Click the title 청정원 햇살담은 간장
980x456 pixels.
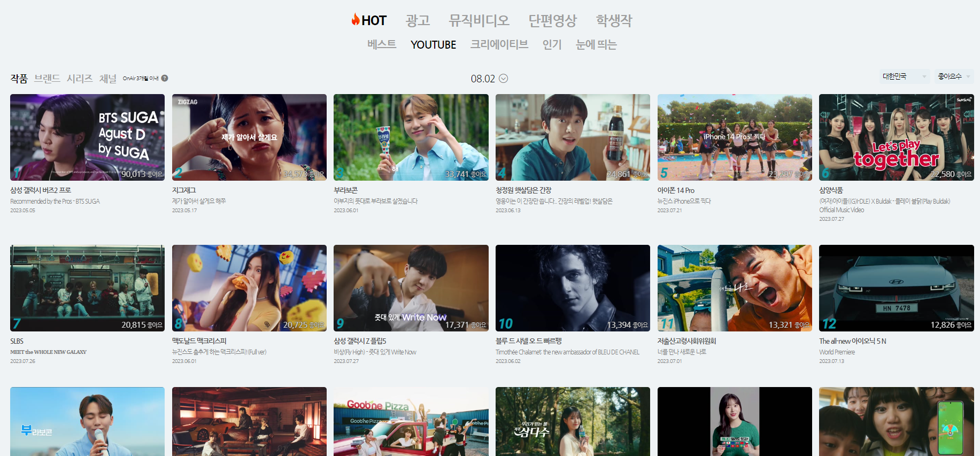click(523, 190)
